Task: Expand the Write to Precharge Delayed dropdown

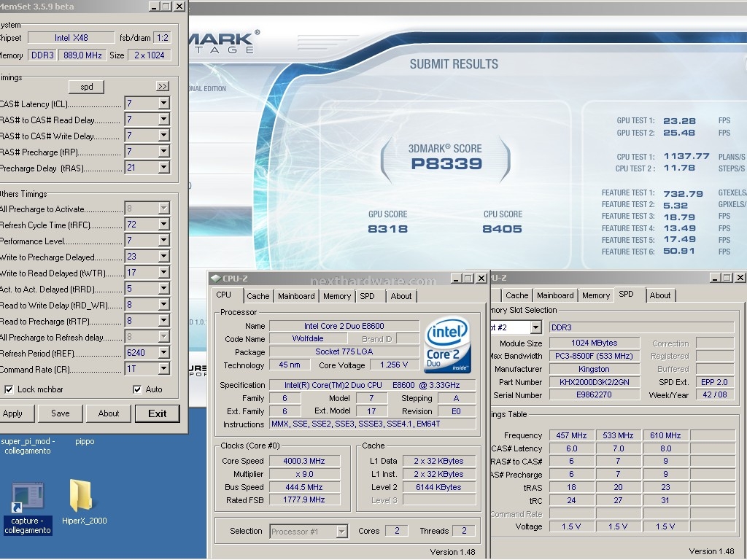Action: pos(164,257)
